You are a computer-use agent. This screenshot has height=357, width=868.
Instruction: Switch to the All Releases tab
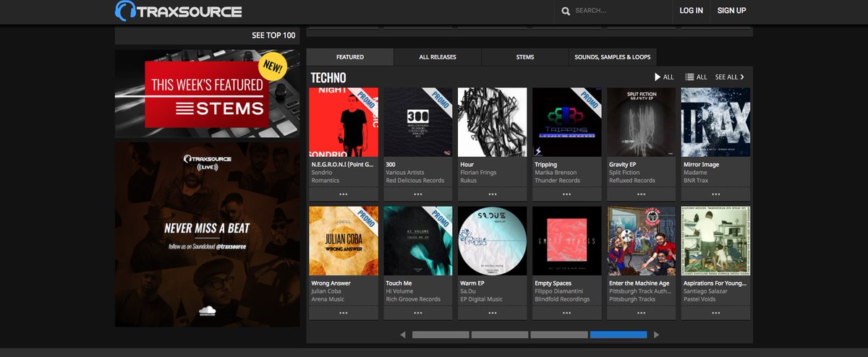(x=438, y=56)
